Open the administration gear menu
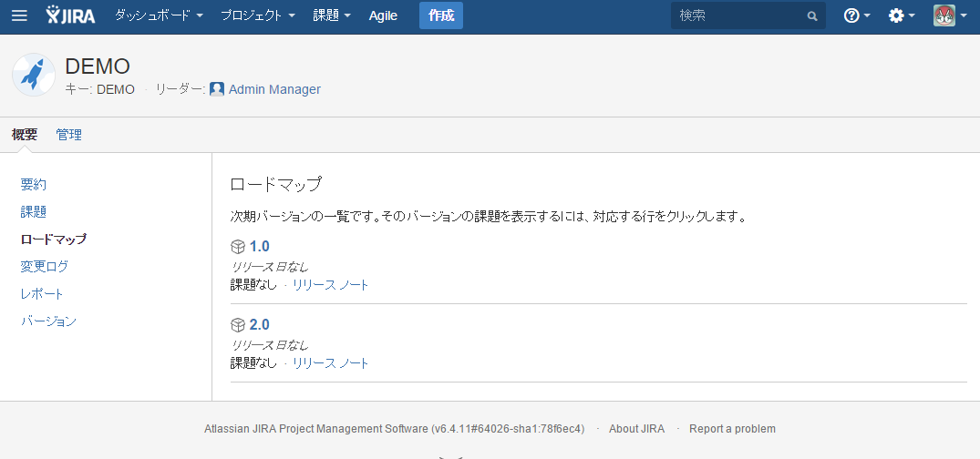The height and width of the screenshot is (459, 980). point(902,15)
